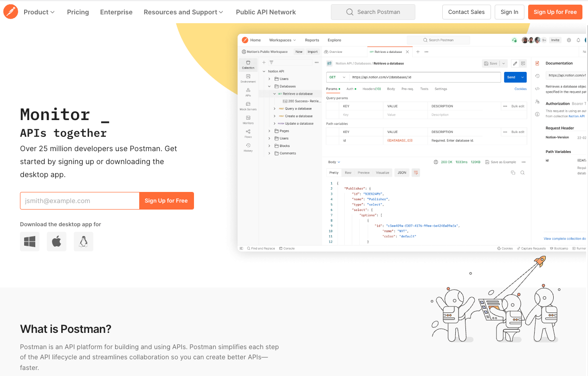Select the Visualize response view
This screenshot has width=588, height=376.
click(382, 172)
